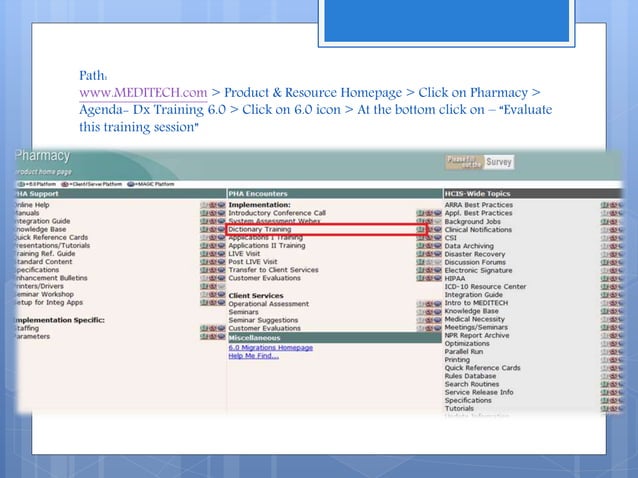Click Service Release Info topic
Screen dimensions: 638x478
point(479,393)
